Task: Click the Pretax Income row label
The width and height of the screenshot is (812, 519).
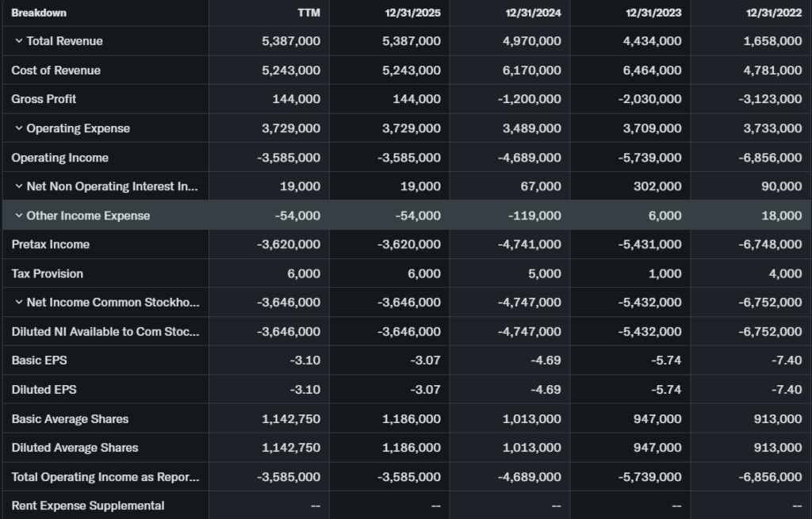Action: pos(50,245)
